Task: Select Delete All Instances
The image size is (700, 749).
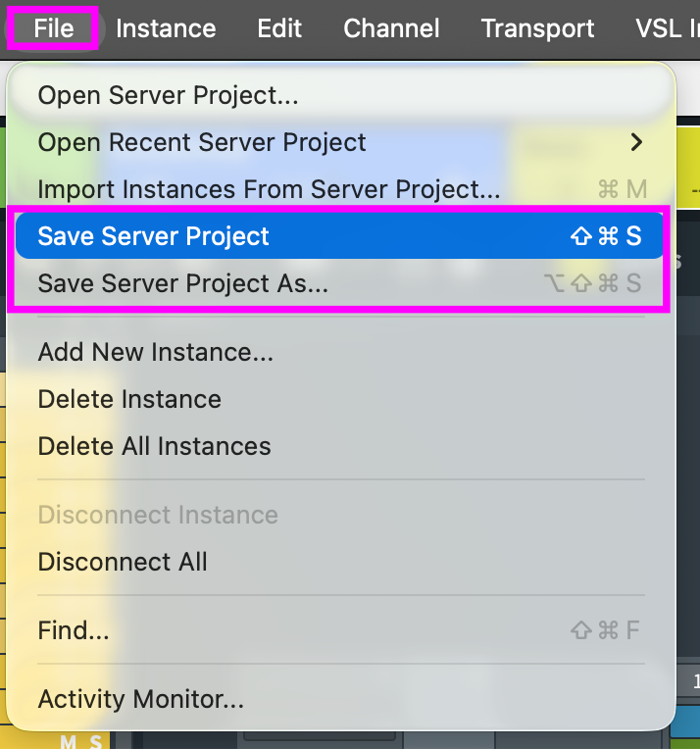Action: click(154, 446)
